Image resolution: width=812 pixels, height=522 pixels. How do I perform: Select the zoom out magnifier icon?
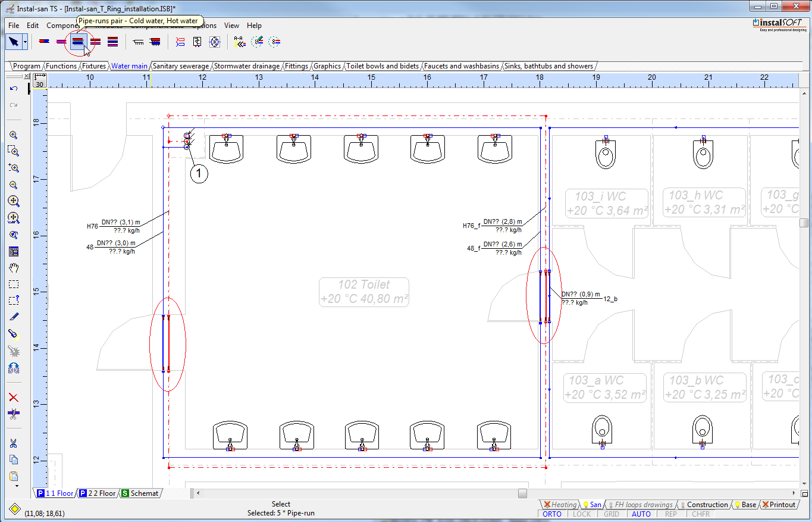(x=14, y=185)
